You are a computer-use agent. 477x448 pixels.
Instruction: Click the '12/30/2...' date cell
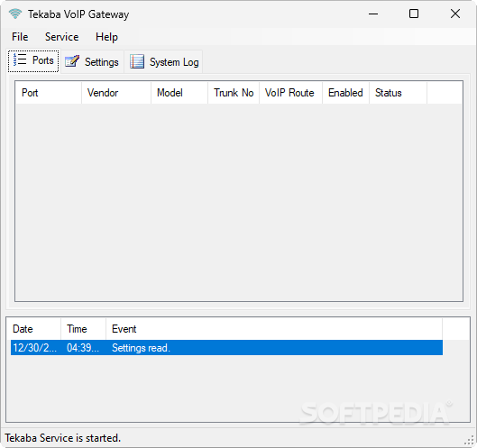34,348
